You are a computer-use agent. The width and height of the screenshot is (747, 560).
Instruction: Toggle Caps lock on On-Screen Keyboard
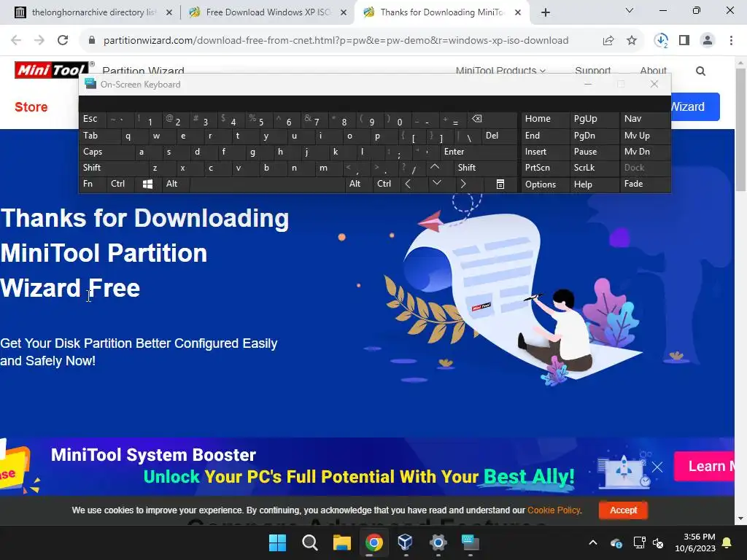pyautogui.click(x=107, y=152)
